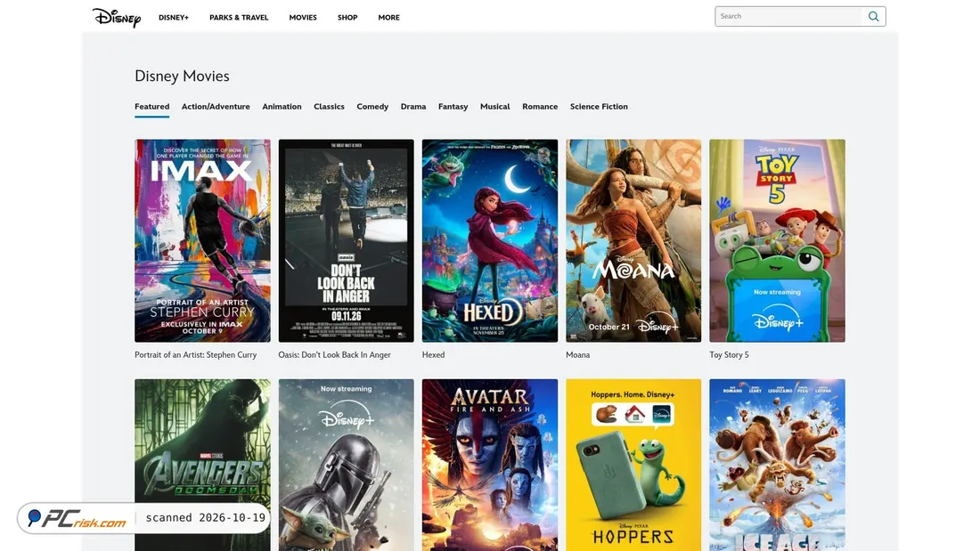Image resolution: width=980 pixels, height=551 pixels.
Task: Open the More menu
Action: click(x=388, y=18)
